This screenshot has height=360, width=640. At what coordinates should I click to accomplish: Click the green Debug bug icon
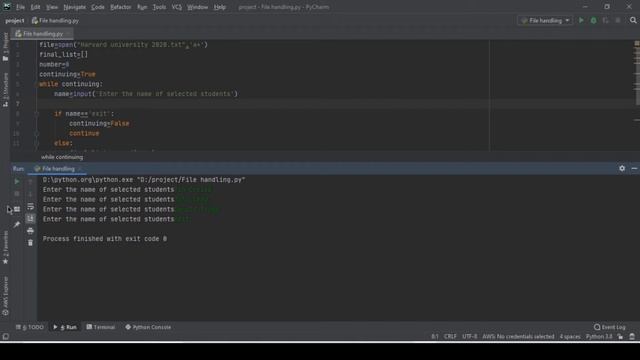(593, 20)
